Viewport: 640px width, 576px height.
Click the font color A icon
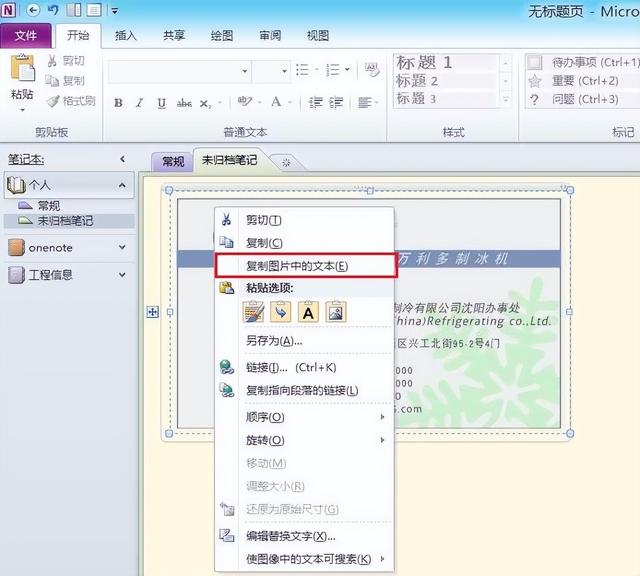[276, 102]
